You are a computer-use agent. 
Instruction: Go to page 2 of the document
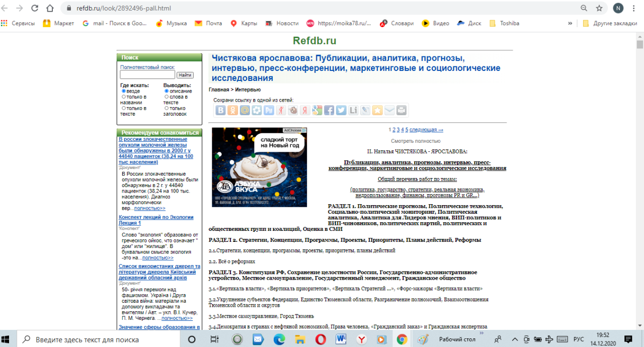coord(394,130)
